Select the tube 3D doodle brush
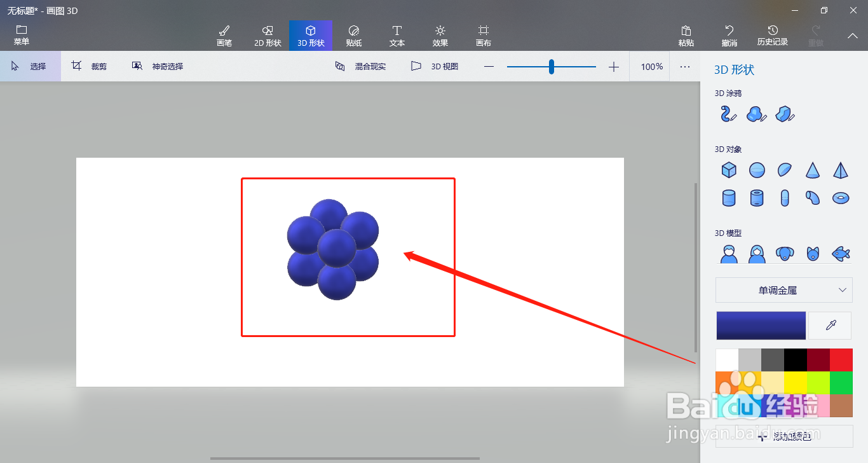The image size is (868, 463). pyautogui.click(x=728, y=114)
